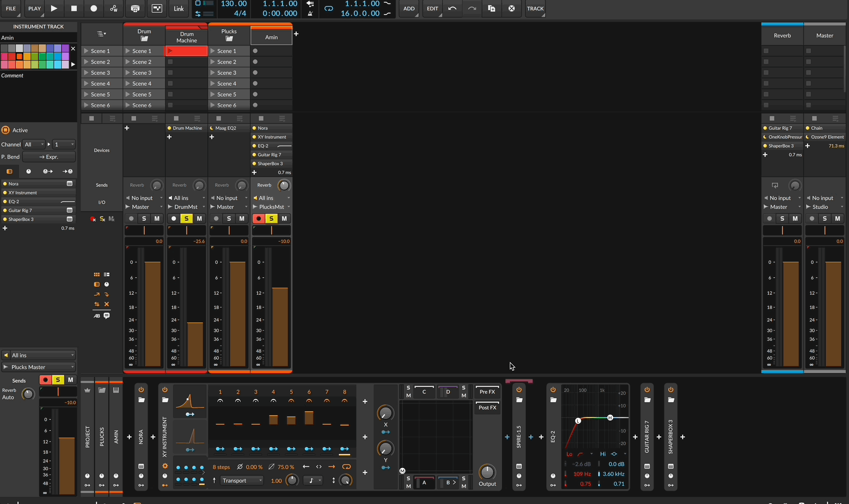849x504 pixels.
Task: Toggle Spire-1.5 power icon in device panel
Action: [519, 390]
